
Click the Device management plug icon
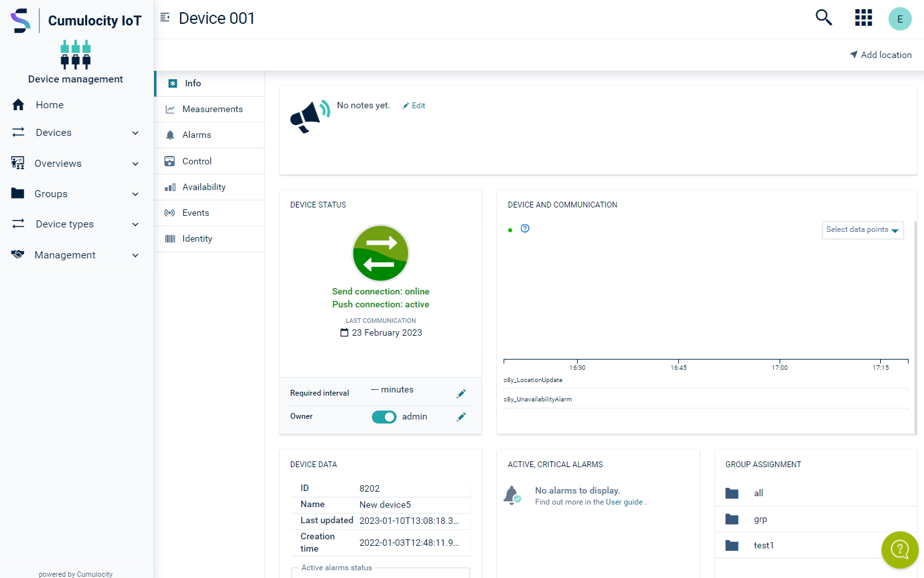coord(75,54)
